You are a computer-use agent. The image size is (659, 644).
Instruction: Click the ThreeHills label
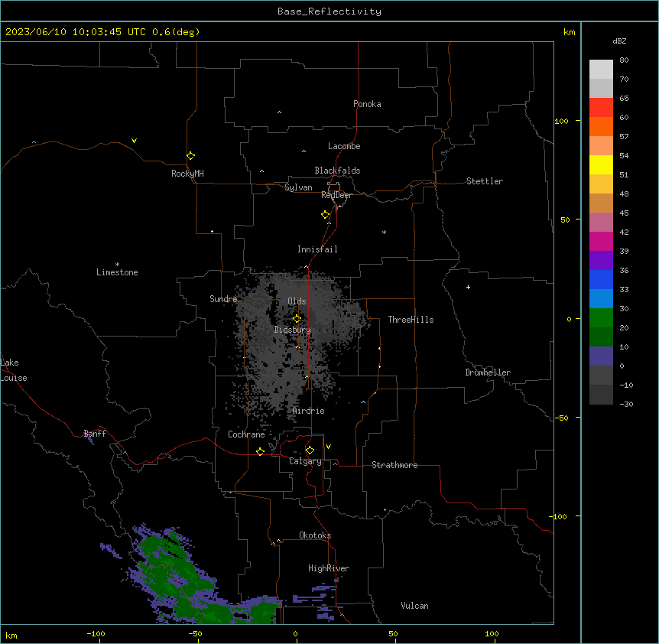(x=411, y=320)
